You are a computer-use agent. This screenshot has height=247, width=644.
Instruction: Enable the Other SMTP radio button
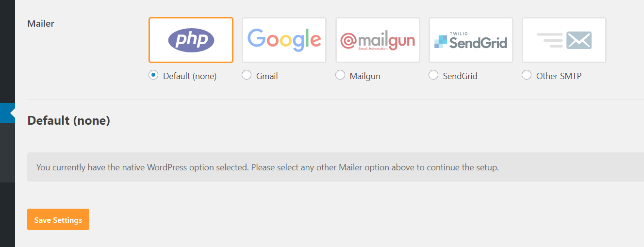[x=527, y=75]
